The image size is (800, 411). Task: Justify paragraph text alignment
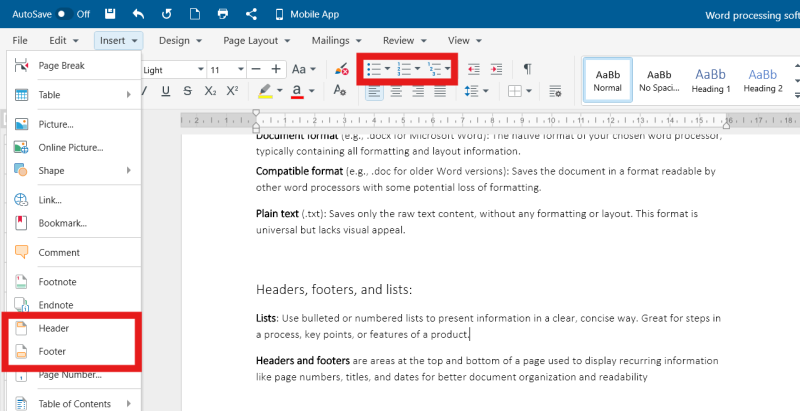click(438, 92)
